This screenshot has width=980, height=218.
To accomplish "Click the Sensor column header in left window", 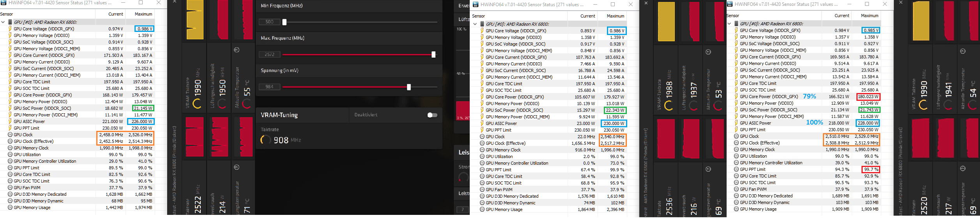I will click(7, 14).
